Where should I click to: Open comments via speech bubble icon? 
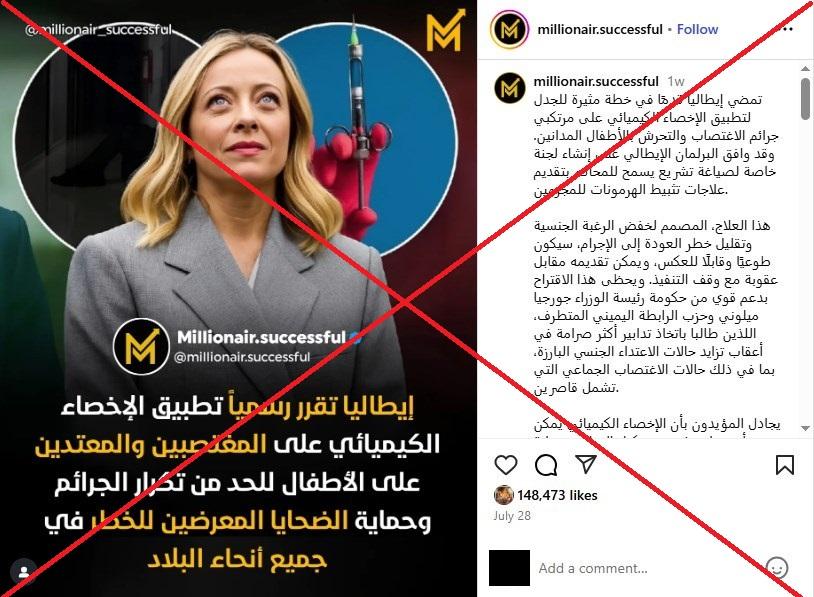(x=546, y=465)
